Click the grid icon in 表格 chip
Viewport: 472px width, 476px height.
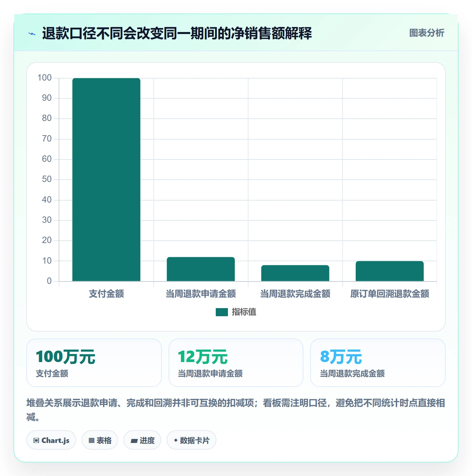tap(91, 440)
